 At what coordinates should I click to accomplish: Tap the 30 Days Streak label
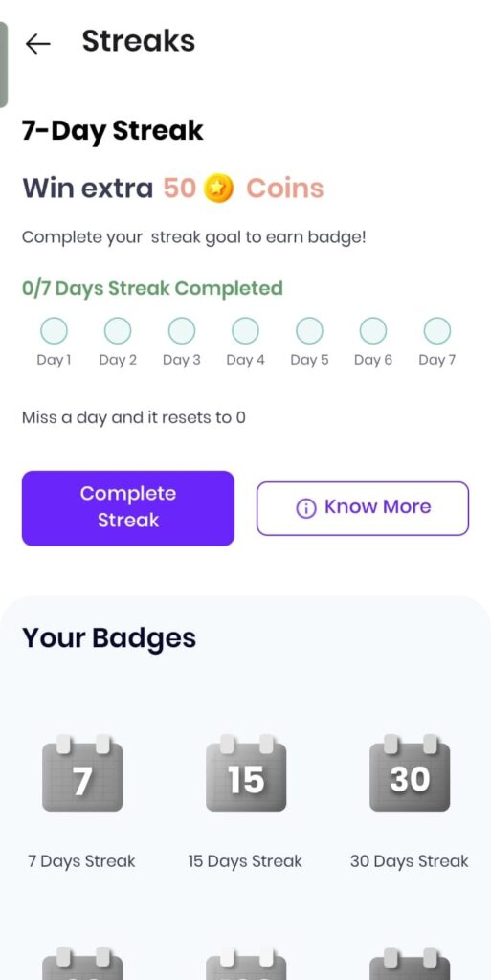click(x=410, y=861)
